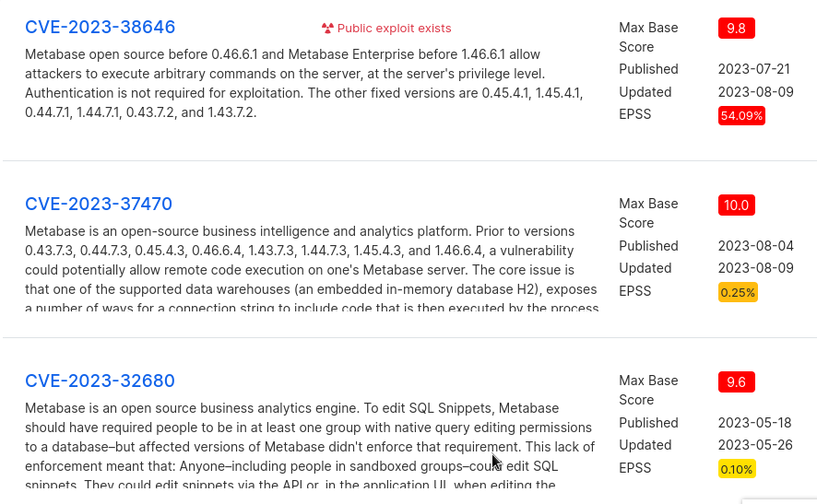Open the CVE-2023-38646 link

100,27
